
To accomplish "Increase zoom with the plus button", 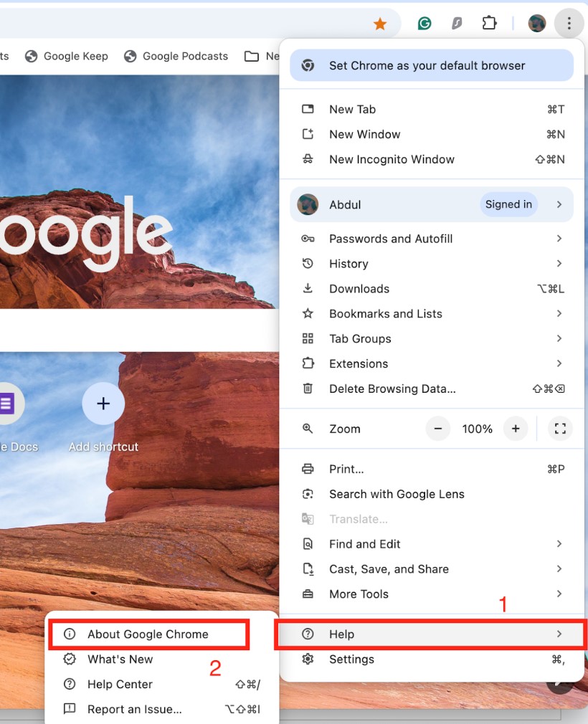I will 515,429.
